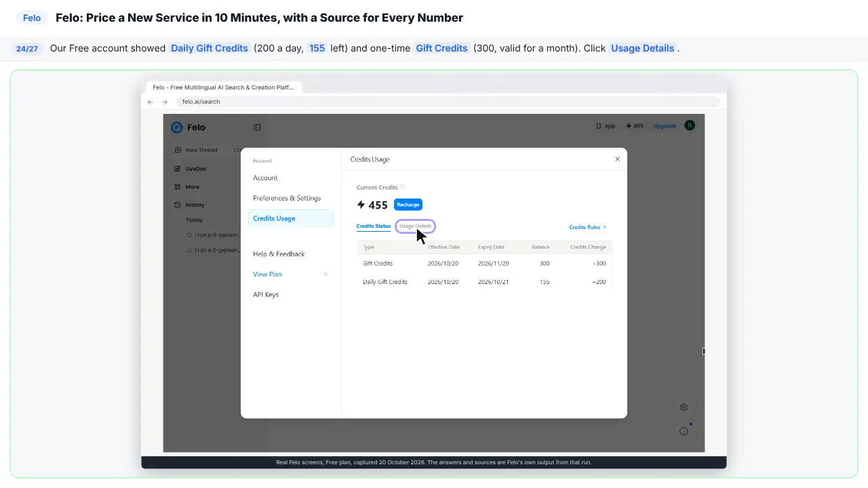The width and height of the screenshot is (868, 488).
Task: Click the Gift Credits row's Type cell
Action: tap(378, 264)
